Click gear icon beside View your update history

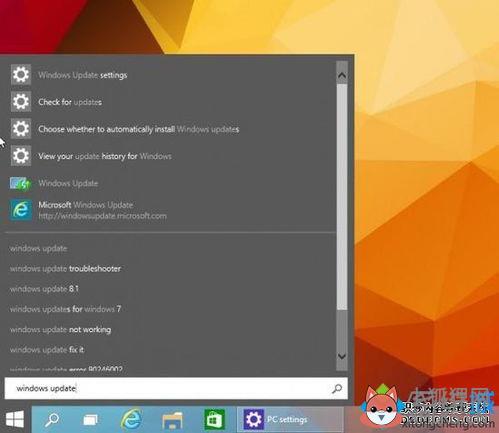point(21,155)
